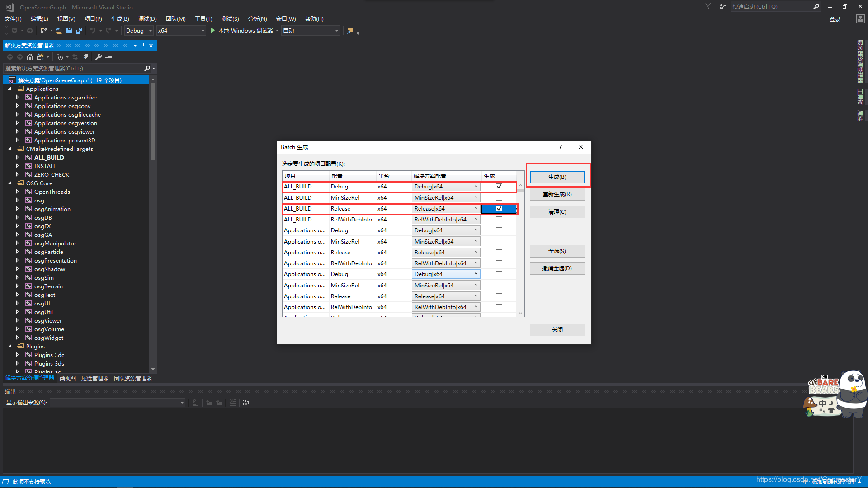Open the 工具(T) menu
The image size is (868, 488).
[203, 19]
